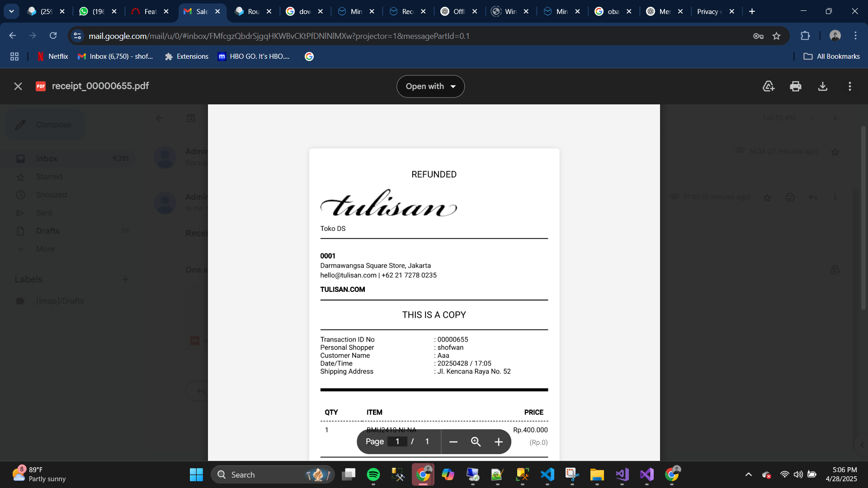Go back in browser history

pyautogui.click(x=13, y=36)
